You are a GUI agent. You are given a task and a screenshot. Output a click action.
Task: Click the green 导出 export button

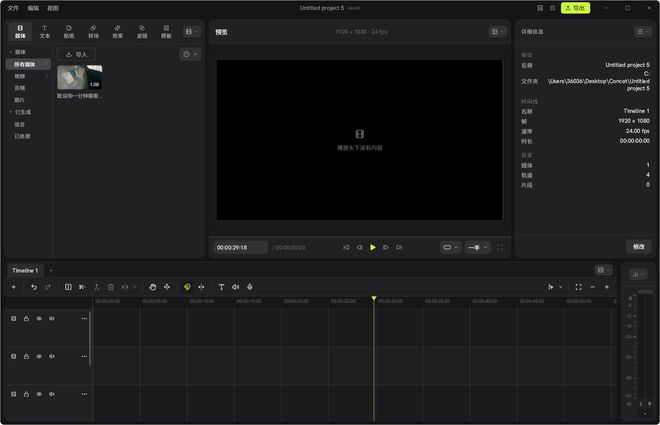(x=575, y=8)
